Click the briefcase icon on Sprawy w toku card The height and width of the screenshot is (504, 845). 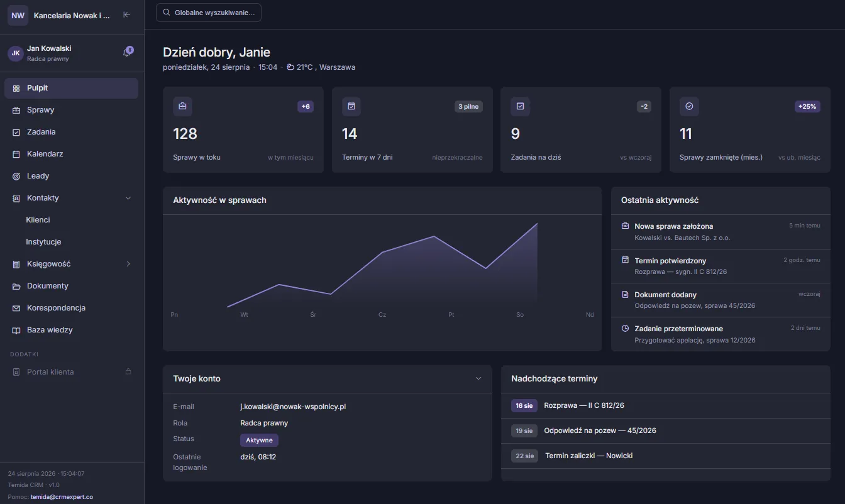pyautogui.click(x=182, y=106)
